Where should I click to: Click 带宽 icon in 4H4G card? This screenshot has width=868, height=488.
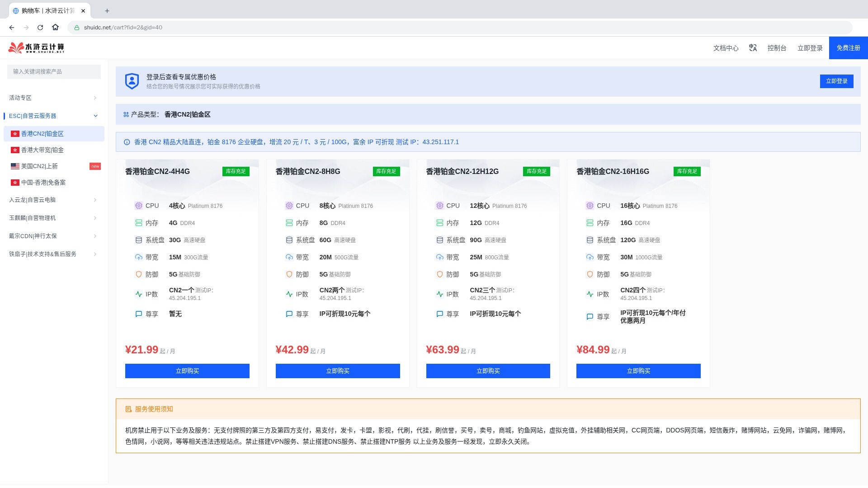tap(138, 258)
